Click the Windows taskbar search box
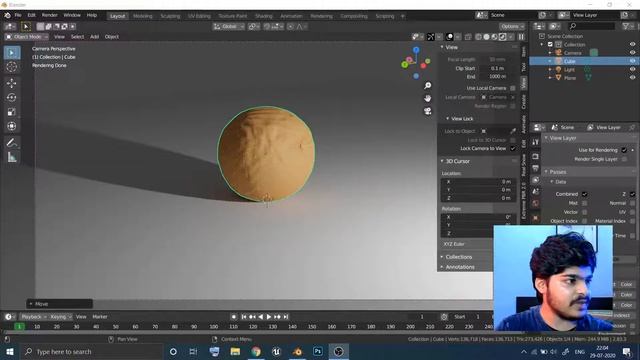The image size is (640, 360). pyautogui.click(x=91, y=351)
